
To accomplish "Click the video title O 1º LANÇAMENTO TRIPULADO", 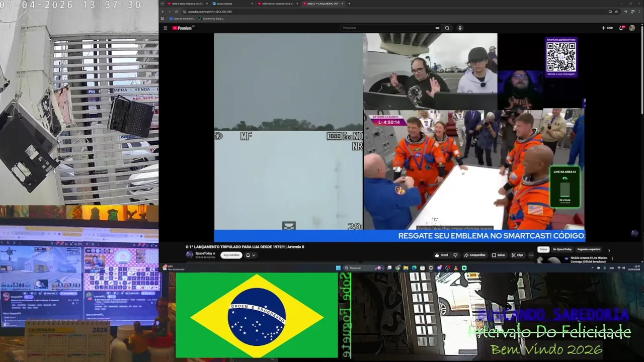I will pyautogui.click(x=245, y=247).
